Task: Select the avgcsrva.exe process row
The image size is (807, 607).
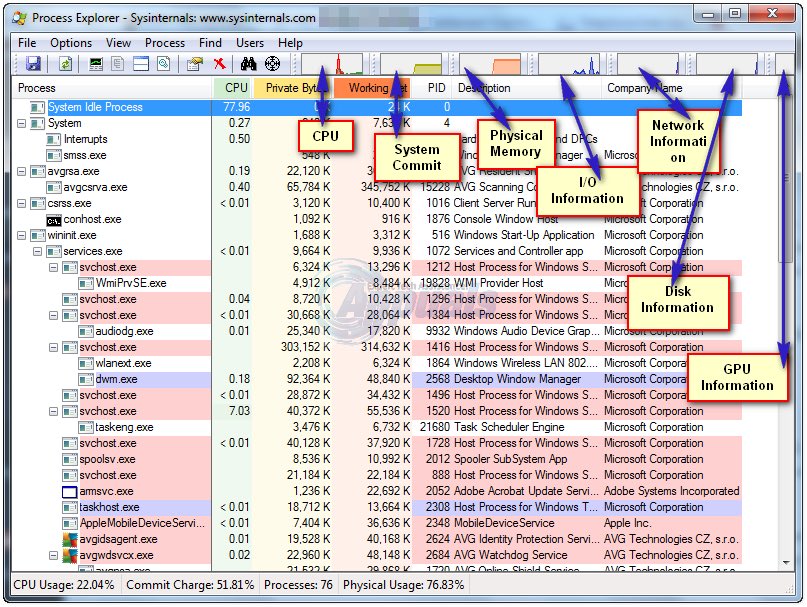Action: [x=377, y=187]
